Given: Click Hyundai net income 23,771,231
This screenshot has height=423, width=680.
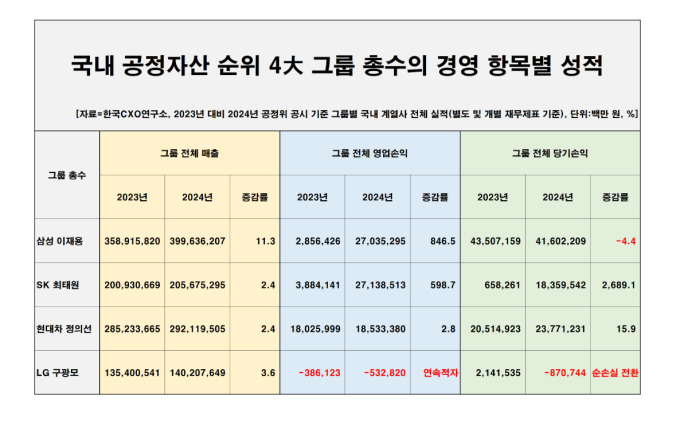Looking at the screenshot, I should pos(560,329).
